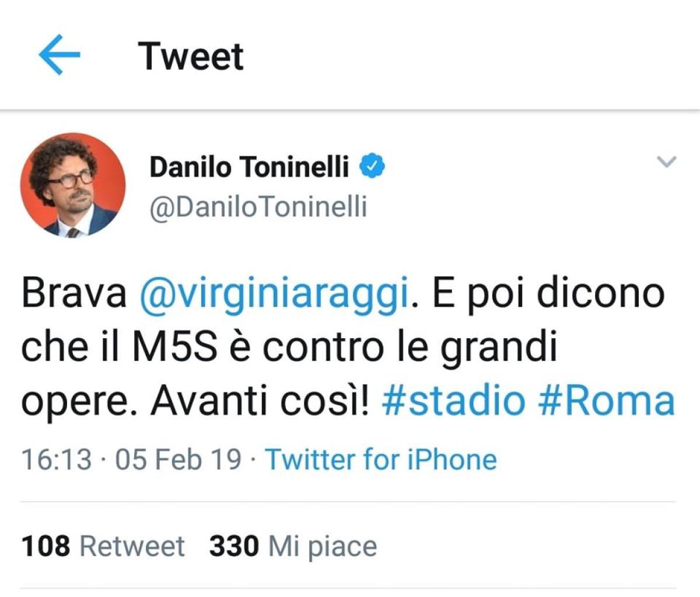
Task: Open Danilo Toninelli's profile picture
Action: pyautogui.click(x=74, y=187)
